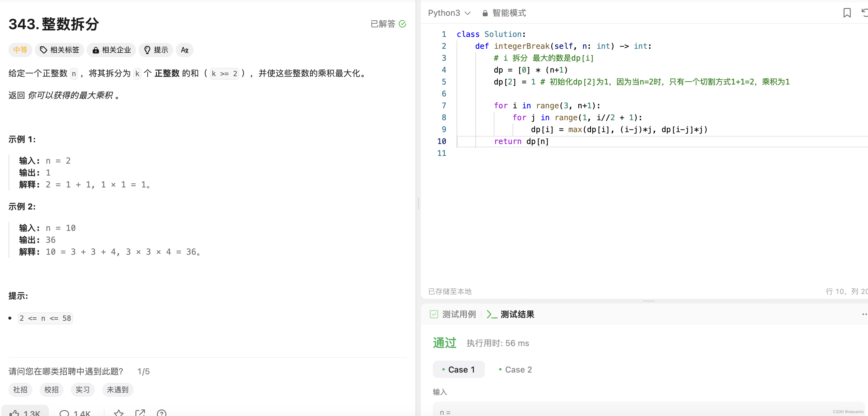Click the '行 10, 列 20' cursor position

click(847, 291)
